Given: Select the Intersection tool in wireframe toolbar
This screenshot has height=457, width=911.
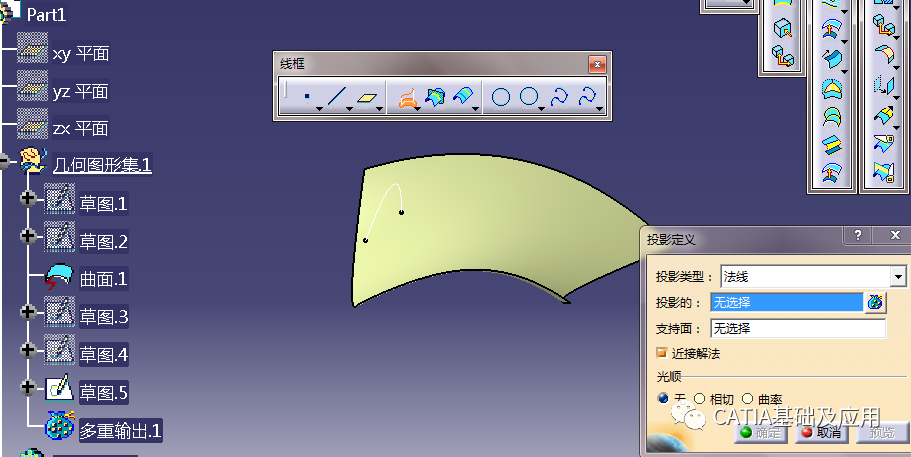Looking at the screenshot, I should tap(435, 96).
